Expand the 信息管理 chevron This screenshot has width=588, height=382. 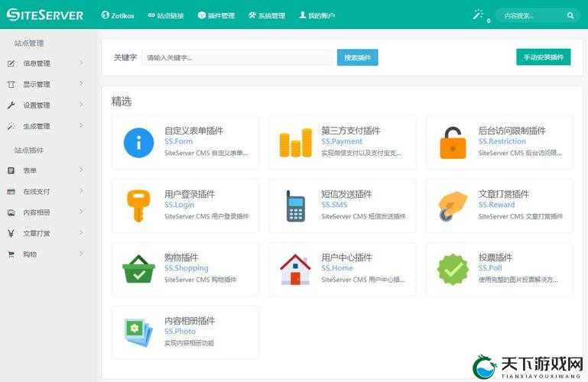(81, 63)
